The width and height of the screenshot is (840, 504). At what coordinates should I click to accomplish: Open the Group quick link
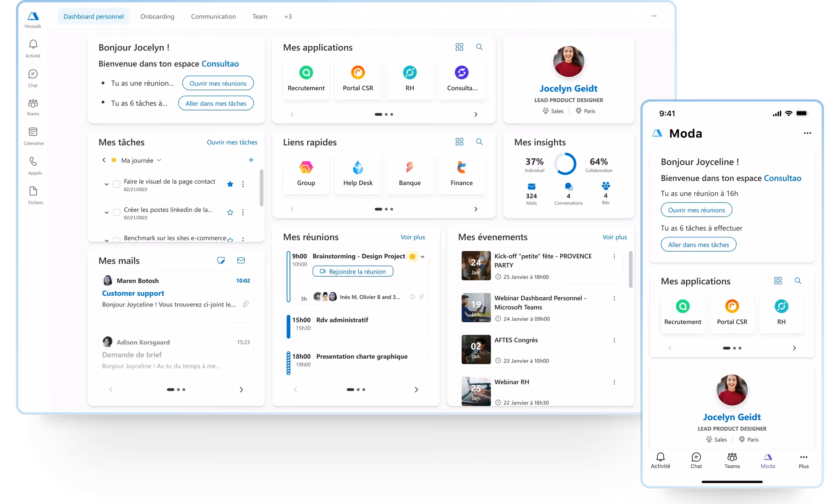click(x=306, y=174)
